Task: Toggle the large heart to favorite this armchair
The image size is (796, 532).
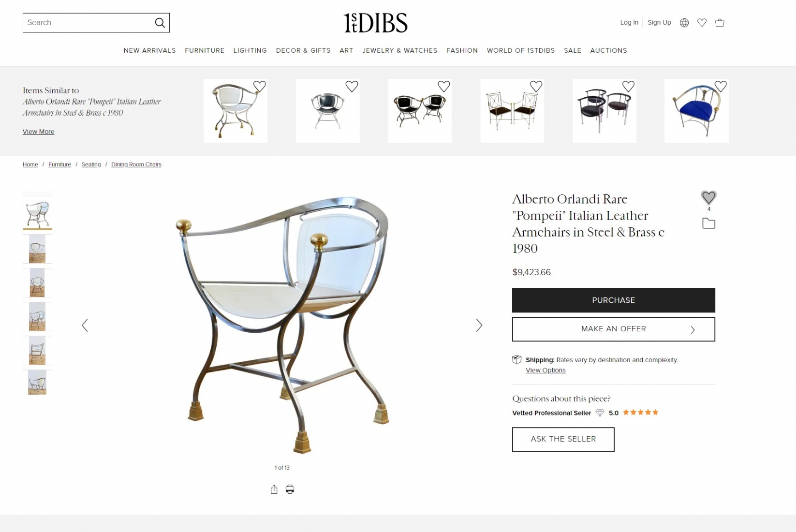Action: point(708,197)
